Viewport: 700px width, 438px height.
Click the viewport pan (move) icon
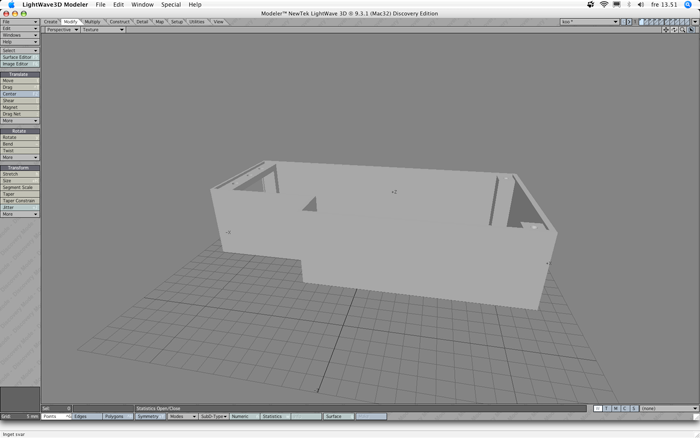pyautogui.click(x=666, y=29)
